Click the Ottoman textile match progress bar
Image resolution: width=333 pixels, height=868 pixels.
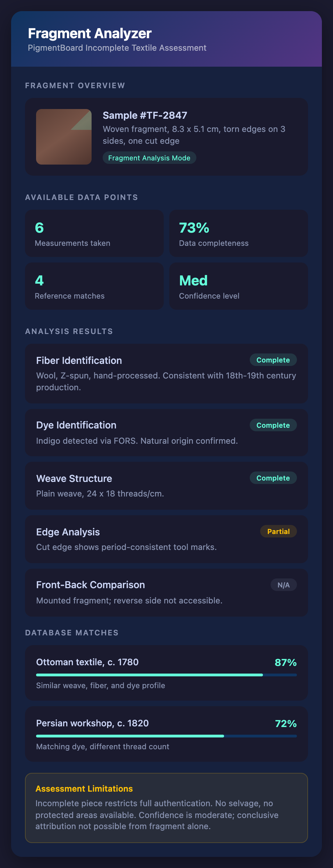click(x=166, y=675)
